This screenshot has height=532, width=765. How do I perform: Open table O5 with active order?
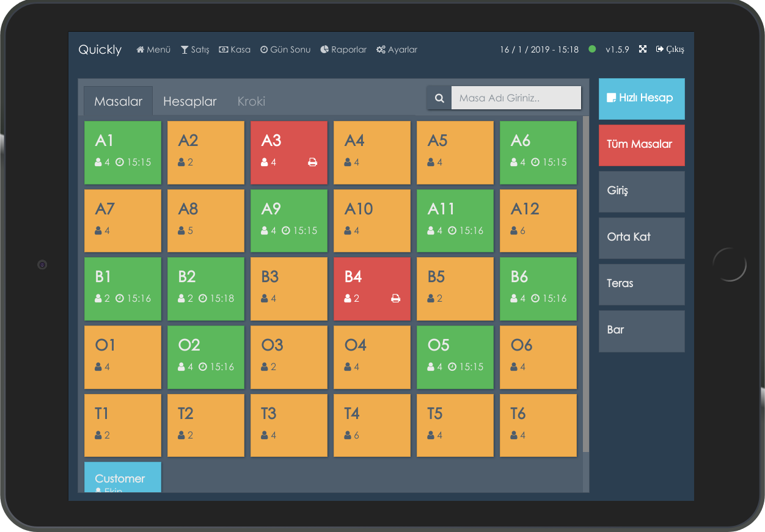point(455,357)
